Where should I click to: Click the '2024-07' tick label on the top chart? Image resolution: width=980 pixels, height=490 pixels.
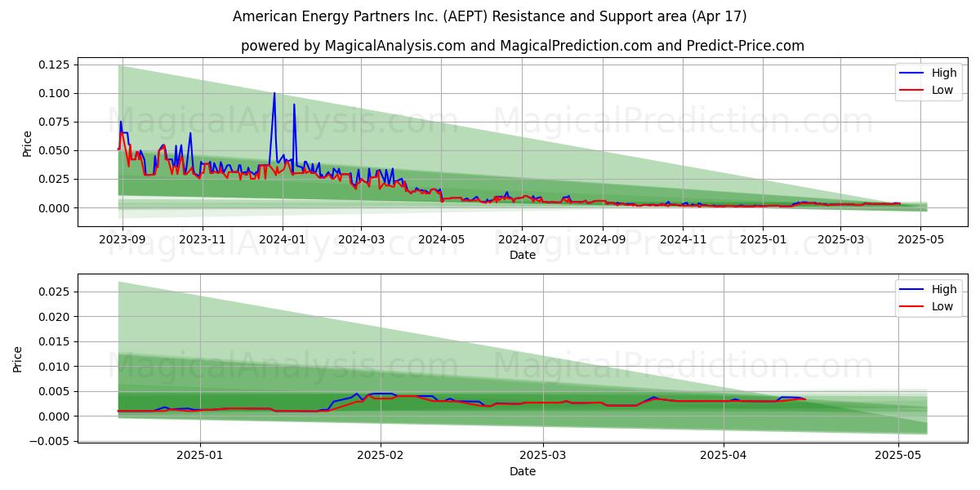click(x=521, y=239)
